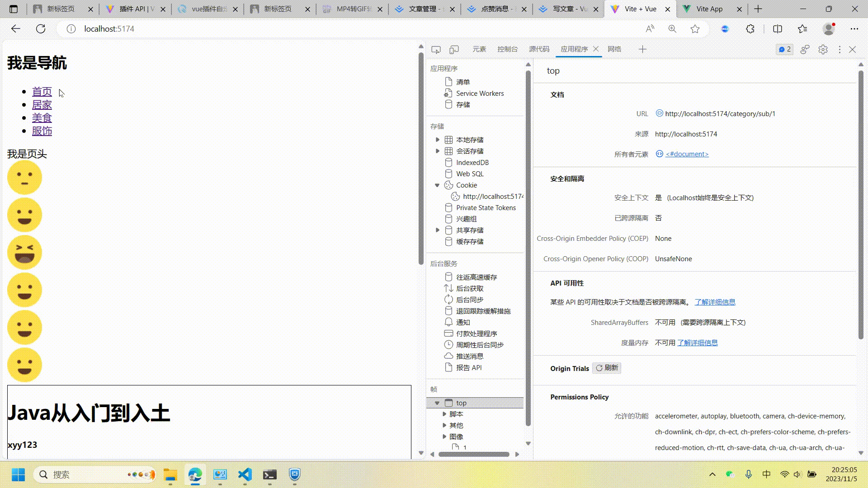Select the Vite App browser tab
The height and width of the screenshot is (488, 868).
(709, 9)
